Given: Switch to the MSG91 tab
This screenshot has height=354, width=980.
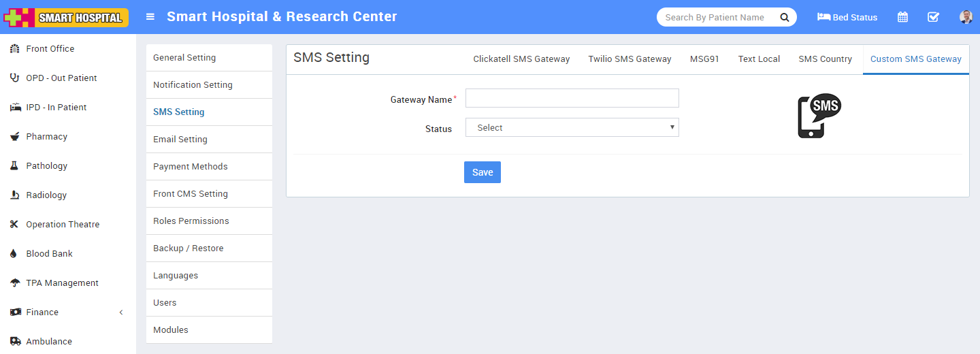Looking at the screenshot, I should point(704,59).
